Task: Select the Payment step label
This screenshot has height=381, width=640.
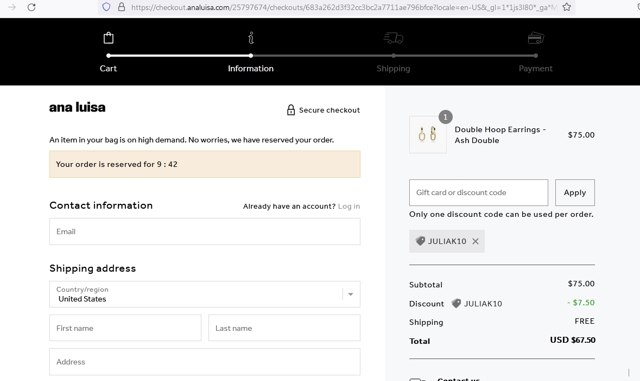Action: (536, 68)
